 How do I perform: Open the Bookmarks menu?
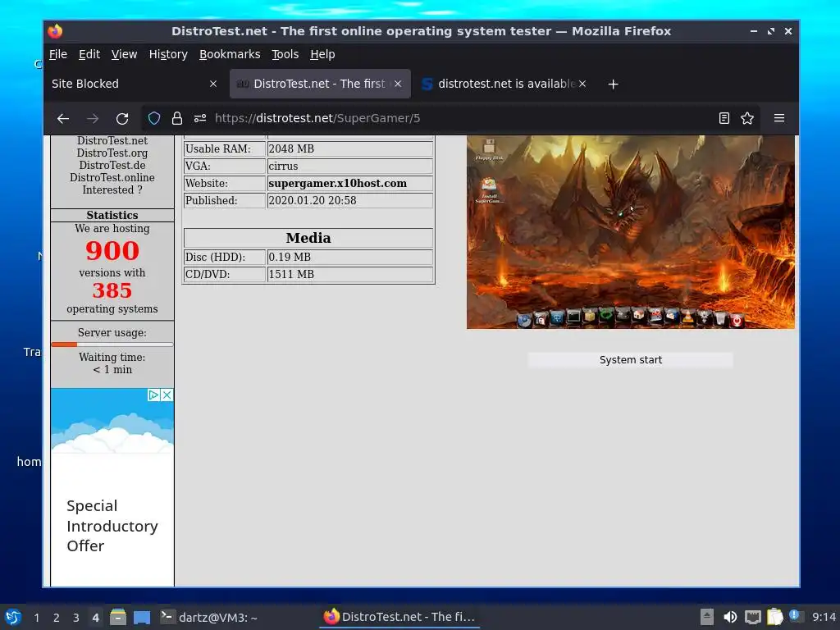230,55
